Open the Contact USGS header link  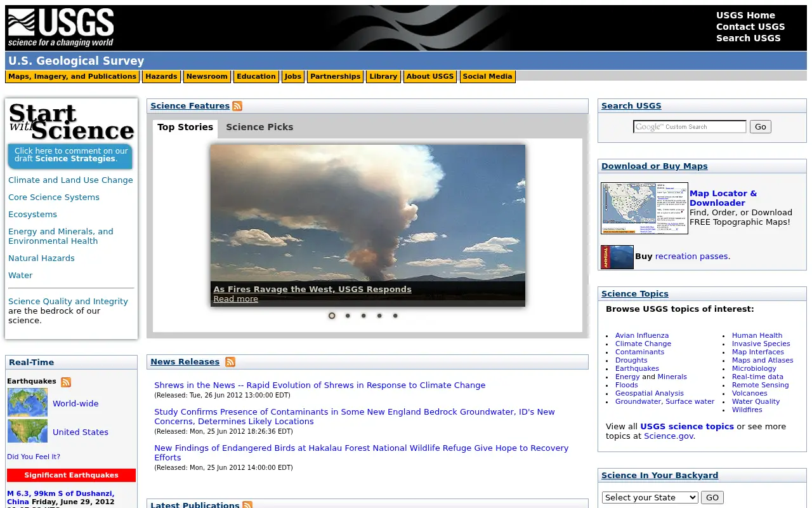coord(750,27)
